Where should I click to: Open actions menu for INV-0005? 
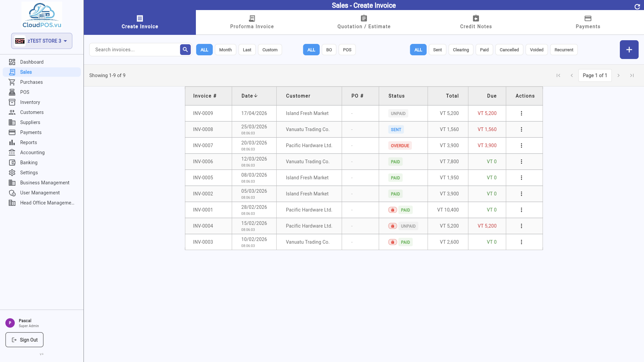522,178
